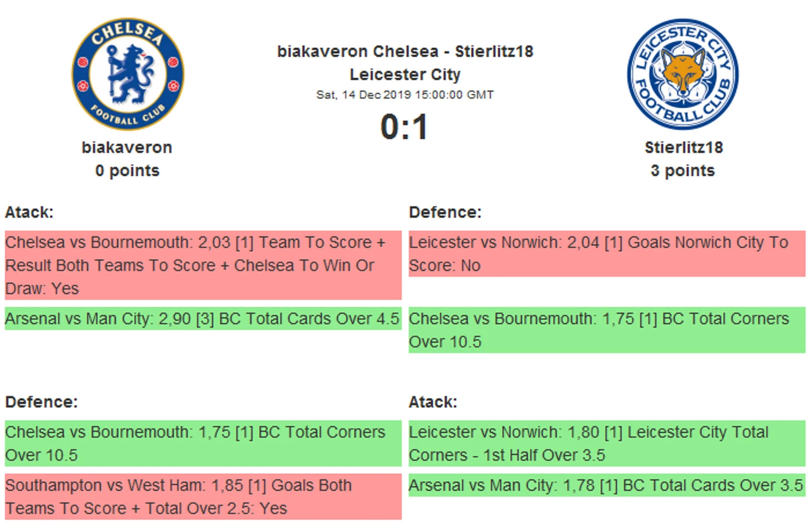Screen dimensions: 810x532
Task: Click the right-side lower Atack heading
Action: click(x=433, y=402)
